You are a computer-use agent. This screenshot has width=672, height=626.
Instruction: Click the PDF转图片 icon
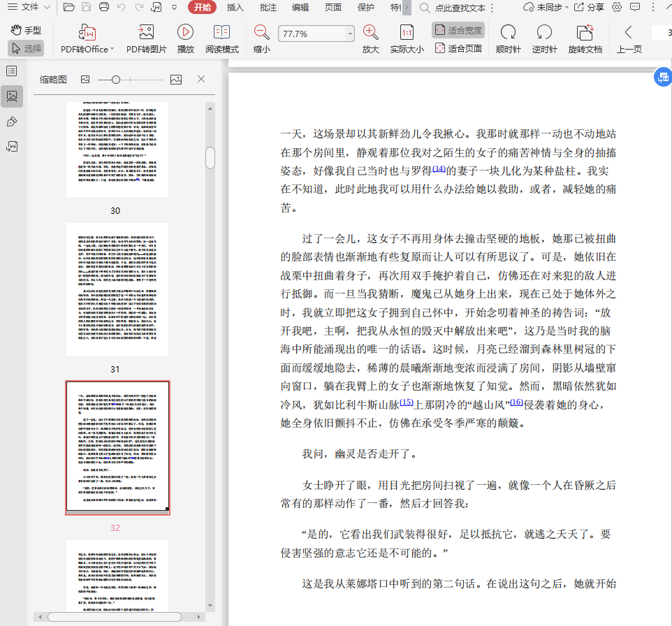tap(146, 33)
